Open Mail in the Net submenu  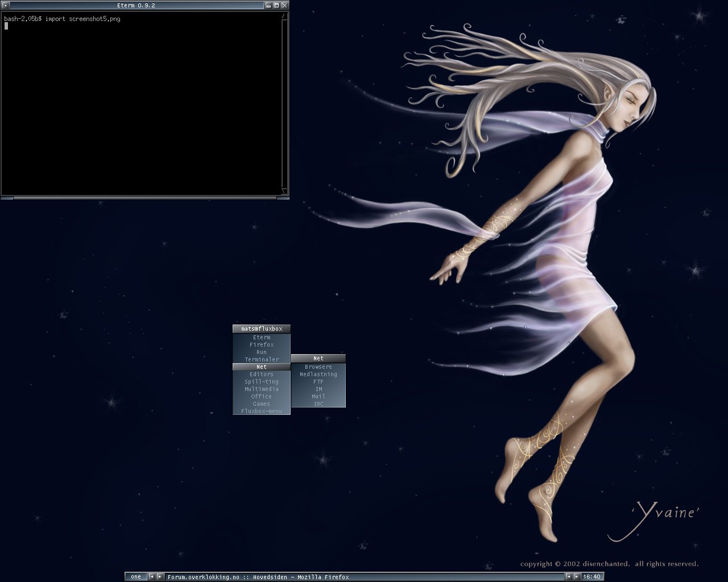[318, 397]
